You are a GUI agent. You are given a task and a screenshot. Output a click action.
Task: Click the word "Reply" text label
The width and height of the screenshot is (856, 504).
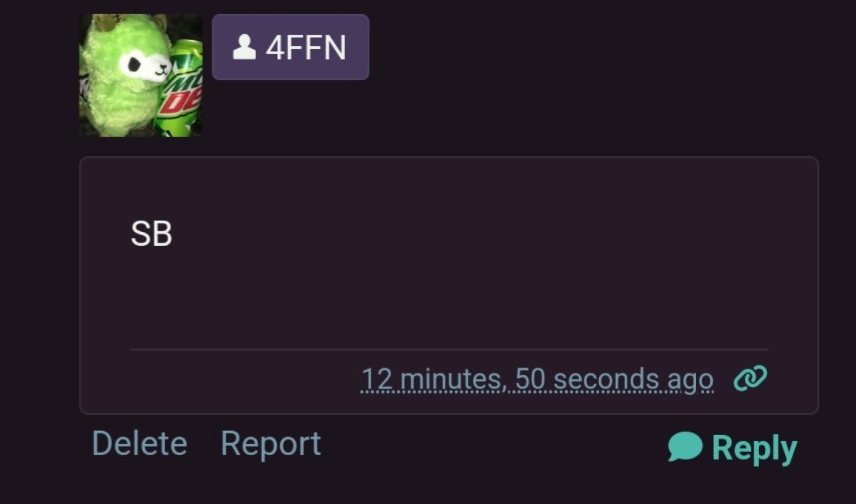tap(754, 448)
